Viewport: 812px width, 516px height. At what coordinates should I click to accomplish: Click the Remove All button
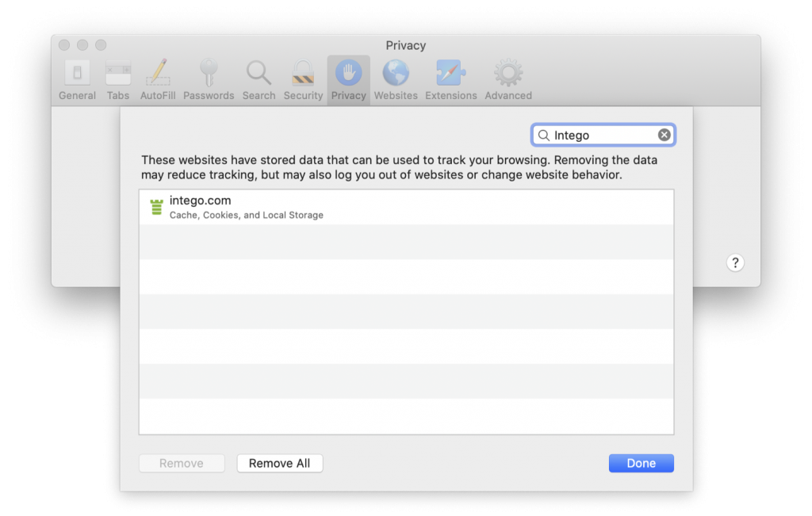tap(279, 463)
